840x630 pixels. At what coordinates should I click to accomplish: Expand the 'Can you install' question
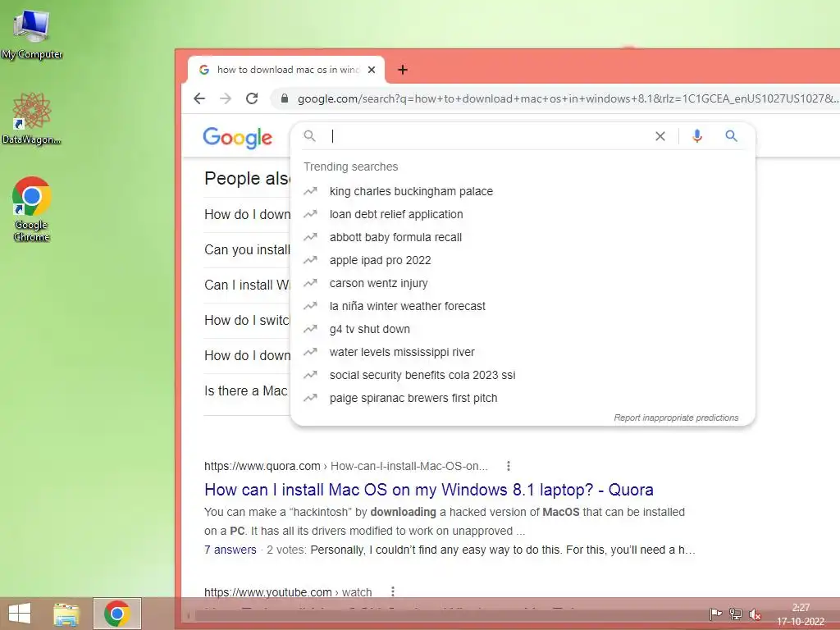(x=247, y=249)
